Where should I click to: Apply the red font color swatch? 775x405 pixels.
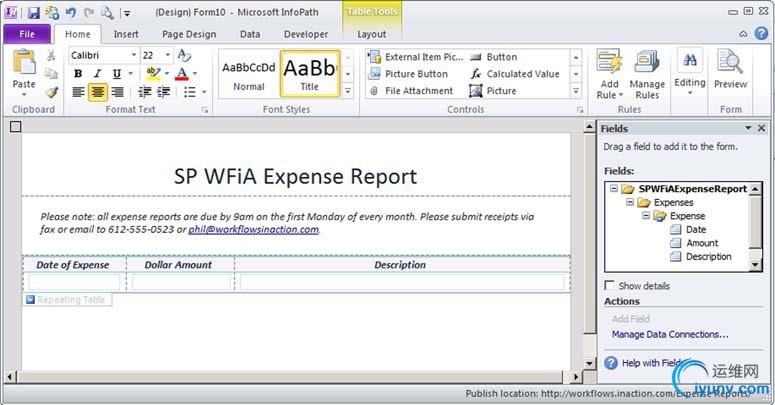tap(182, 74)
